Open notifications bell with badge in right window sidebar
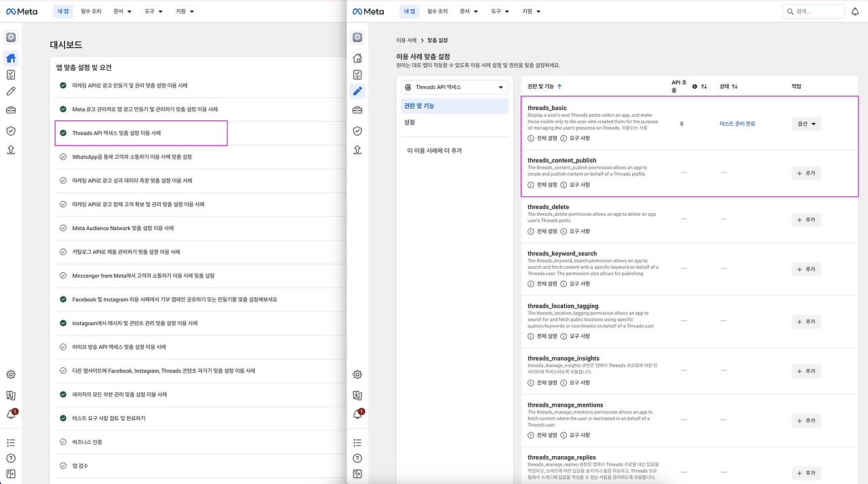The width and height of the screenshot is (868, 484). (358, 414)
